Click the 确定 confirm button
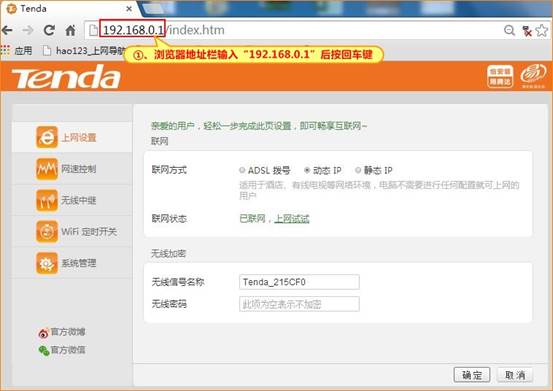The height and width of the screenshot is (391, 553). [x=472, y=375]
